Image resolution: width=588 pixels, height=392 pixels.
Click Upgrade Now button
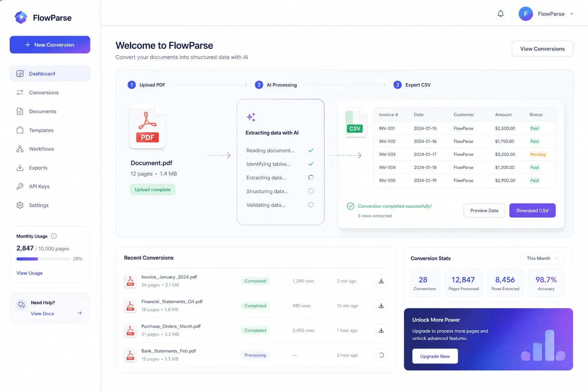click(x=435, y=356)
